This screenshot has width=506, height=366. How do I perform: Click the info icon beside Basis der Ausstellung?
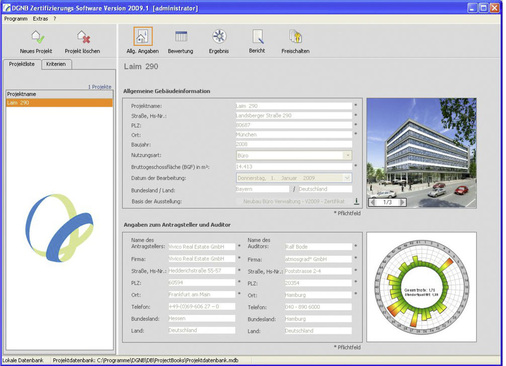coord(356,201)
